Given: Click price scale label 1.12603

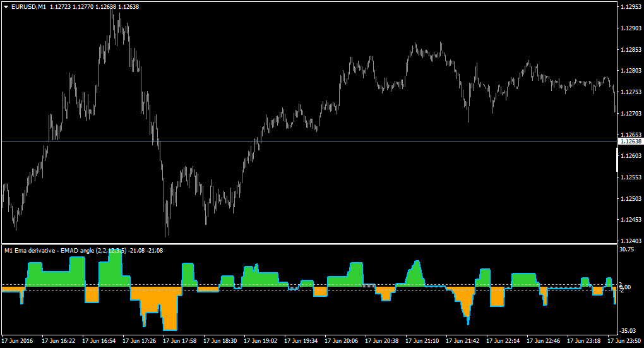Looking at the screenshot, I should [x=631, y=156].
